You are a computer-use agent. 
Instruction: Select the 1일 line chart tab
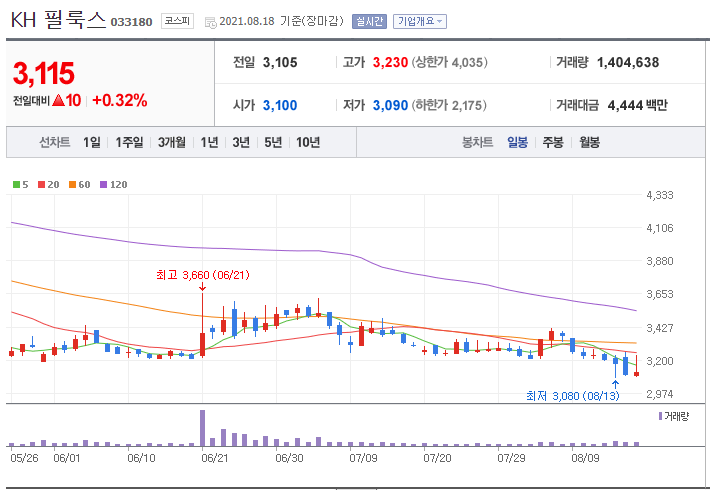pyautogui.click(x=92, y=143)
